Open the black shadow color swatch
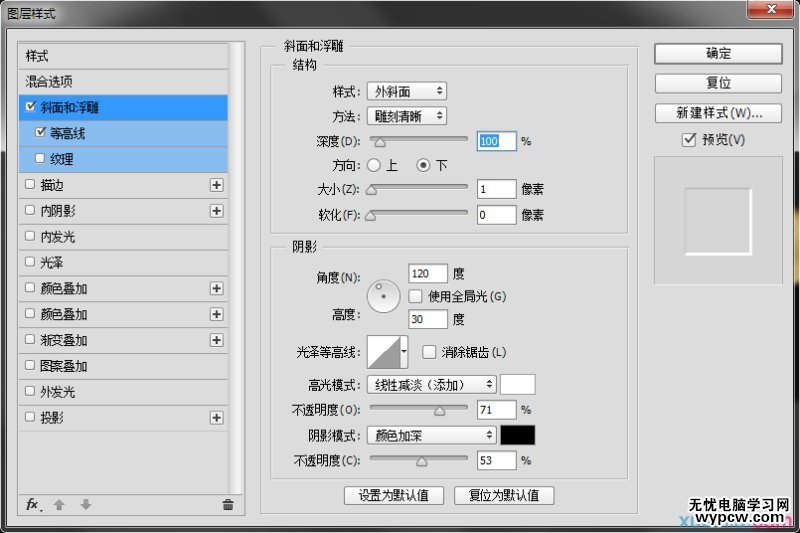Screen dimensions: 800x533 (x=518, y=436)
